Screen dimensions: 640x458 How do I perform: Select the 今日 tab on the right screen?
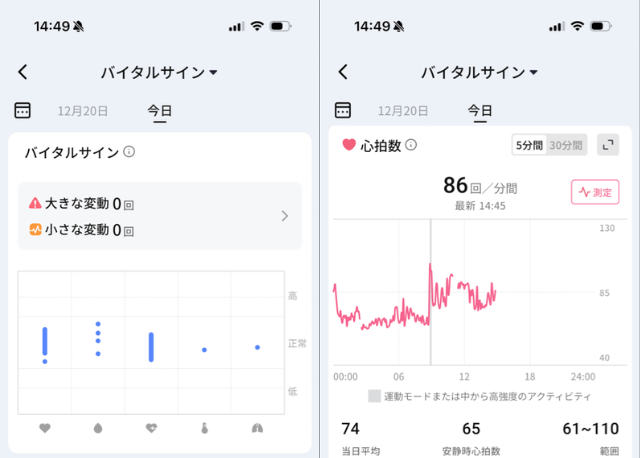[480, 111]
